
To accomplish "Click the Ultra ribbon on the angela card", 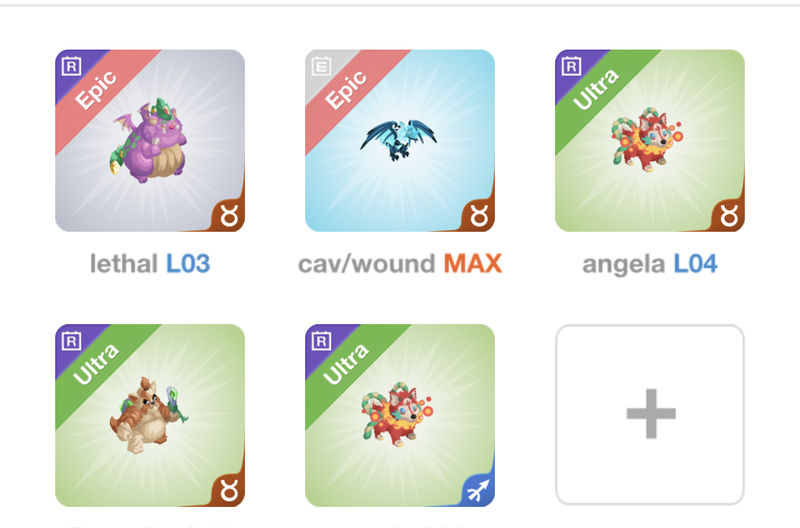I will click(x=596, y=89).
